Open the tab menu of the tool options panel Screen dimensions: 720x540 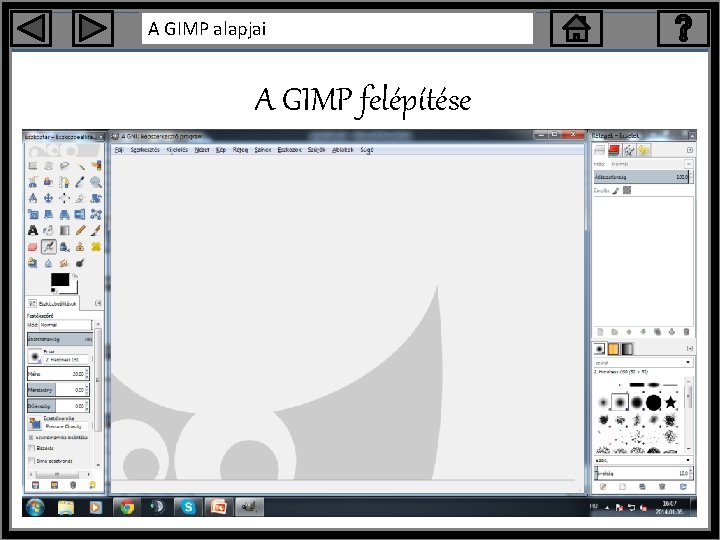point(98,303)
